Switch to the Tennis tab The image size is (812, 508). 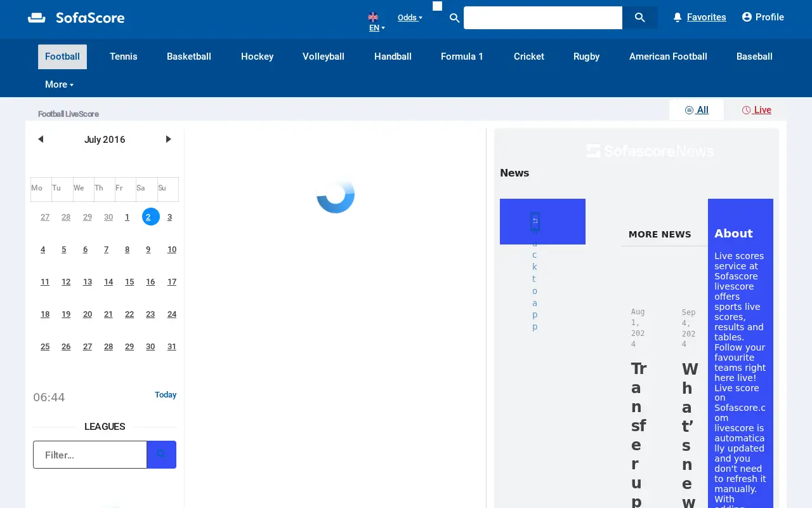124,57
